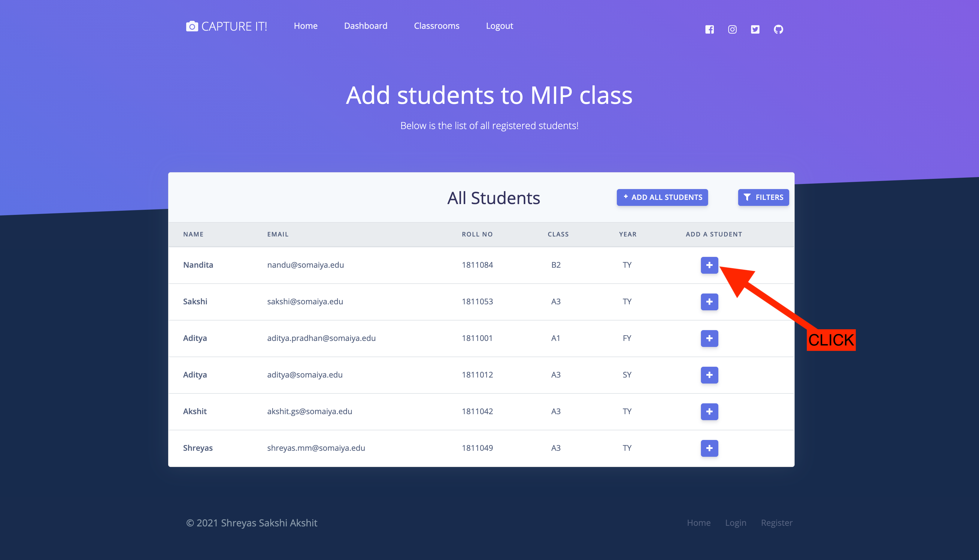Add student with roll no 1811001
Image resolution: width=979 pixels, height=560 pixels.
coord(709,338)
